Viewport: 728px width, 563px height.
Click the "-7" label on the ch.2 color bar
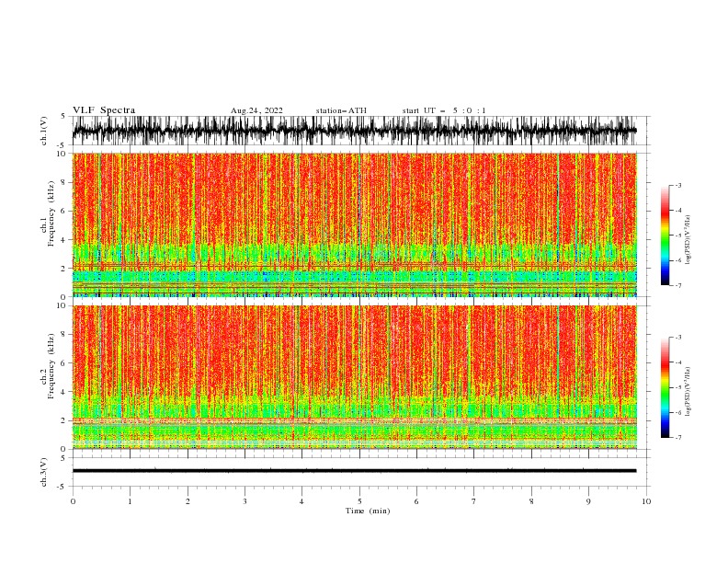coord(677,438)
